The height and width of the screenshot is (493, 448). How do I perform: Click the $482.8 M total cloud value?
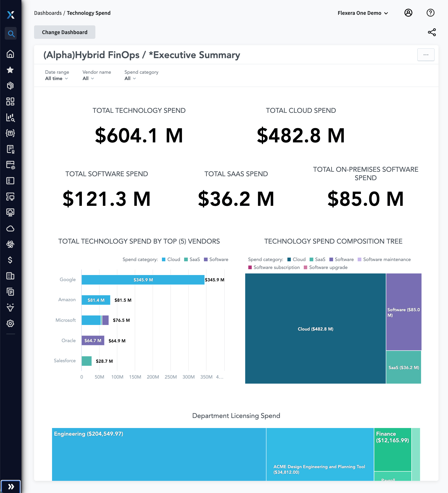tap(301, 136)
